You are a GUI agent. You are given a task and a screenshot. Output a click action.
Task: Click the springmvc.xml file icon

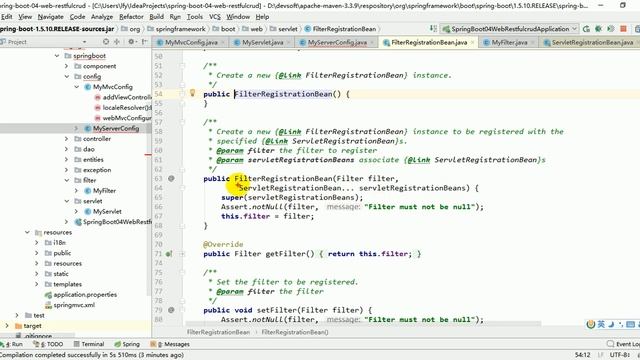pyautogui.click(x=48, y=305)
